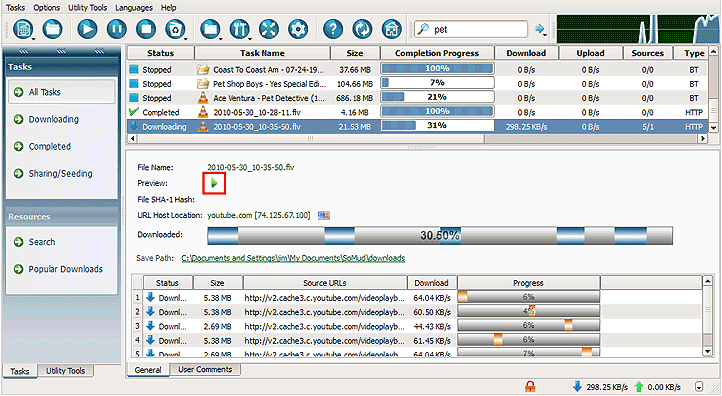The image size is (722, 396).
Task: Start the selected task with the play icon
Action: coord(87,29)
